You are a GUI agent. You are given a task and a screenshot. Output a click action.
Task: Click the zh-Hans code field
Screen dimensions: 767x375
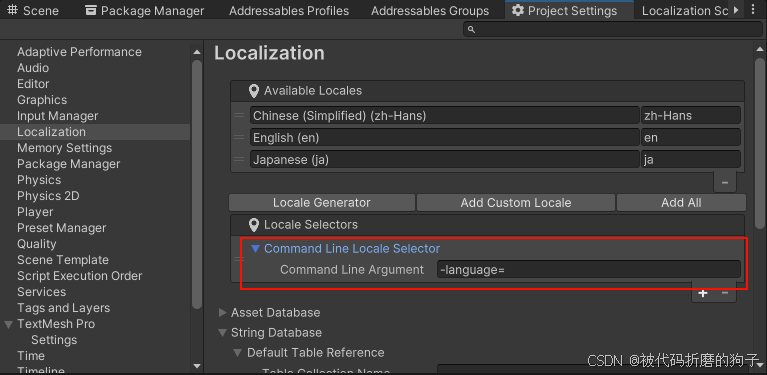tap(691, 116)
